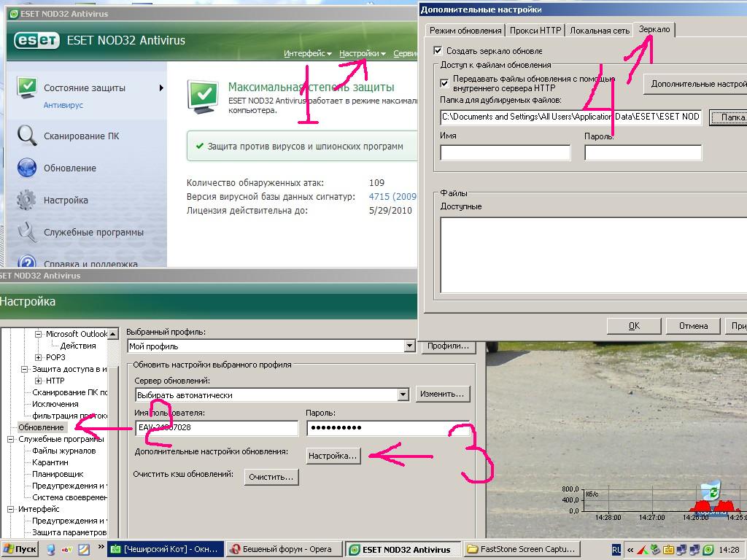747x560 pixels.
Task: Click the Дополнительные настрой button in Зеркало tab
Action: (695, 84)
